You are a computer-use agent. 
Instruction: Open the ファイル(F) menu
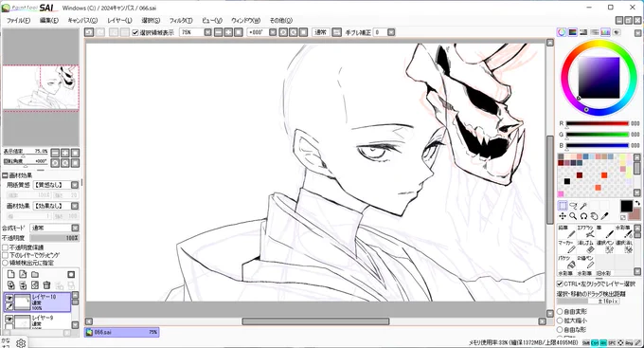(19, 20)
